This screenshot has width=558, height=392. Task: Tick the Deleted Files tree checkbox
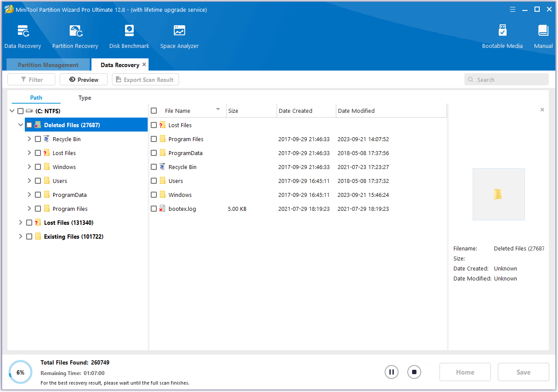[29, 125]
